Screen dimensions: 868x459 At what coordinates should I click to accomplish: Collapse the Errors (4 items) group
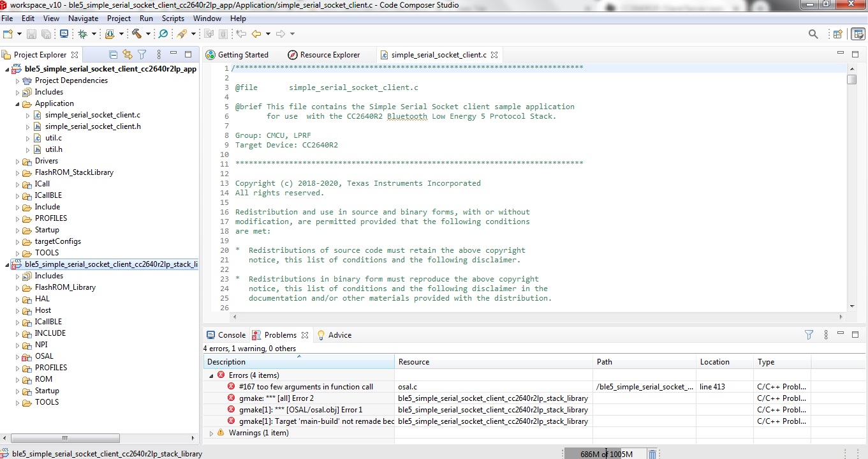coord(212,375)
